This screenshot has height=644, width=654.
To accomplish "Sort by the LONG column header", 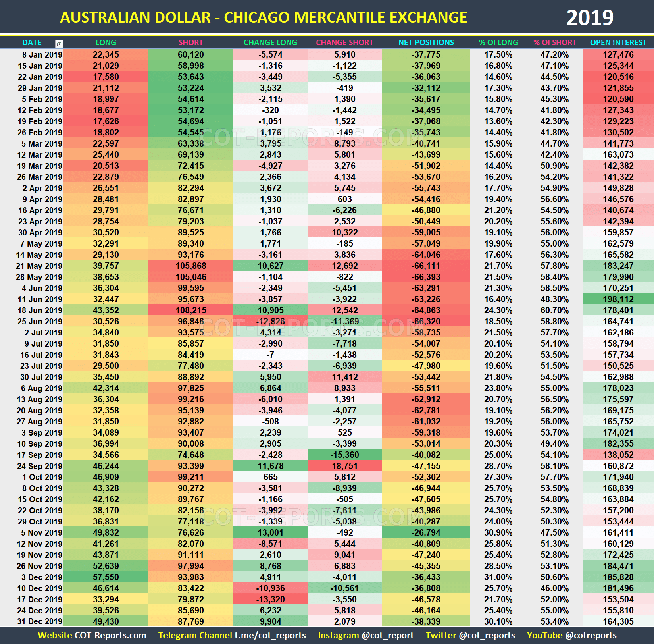I will click(106, 43).
